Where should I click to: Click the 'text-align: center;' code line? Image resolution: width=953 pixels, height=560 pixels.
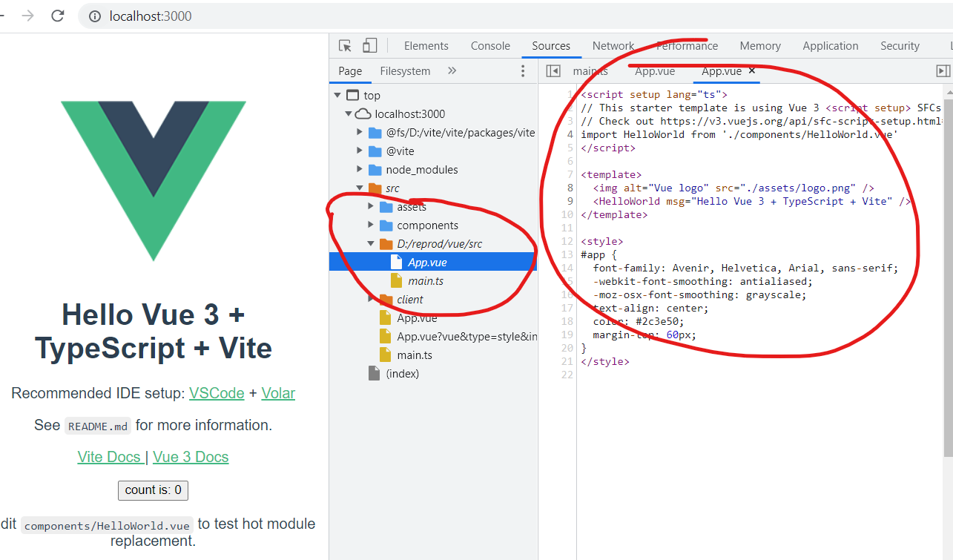pyautogui.click(x=651, y=309)
